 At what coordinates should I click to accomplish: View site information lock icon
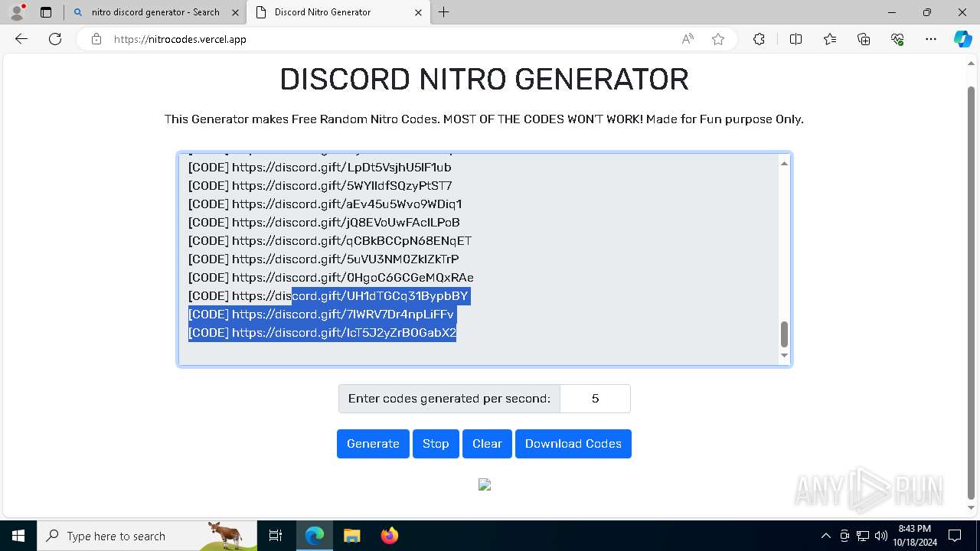(x=96, y=39)
